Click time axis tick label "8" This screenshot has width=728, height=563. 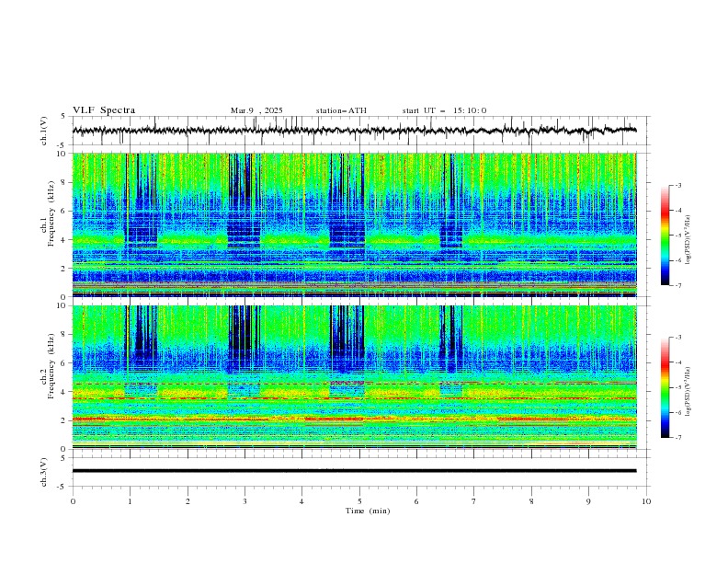tap(531, 501)
